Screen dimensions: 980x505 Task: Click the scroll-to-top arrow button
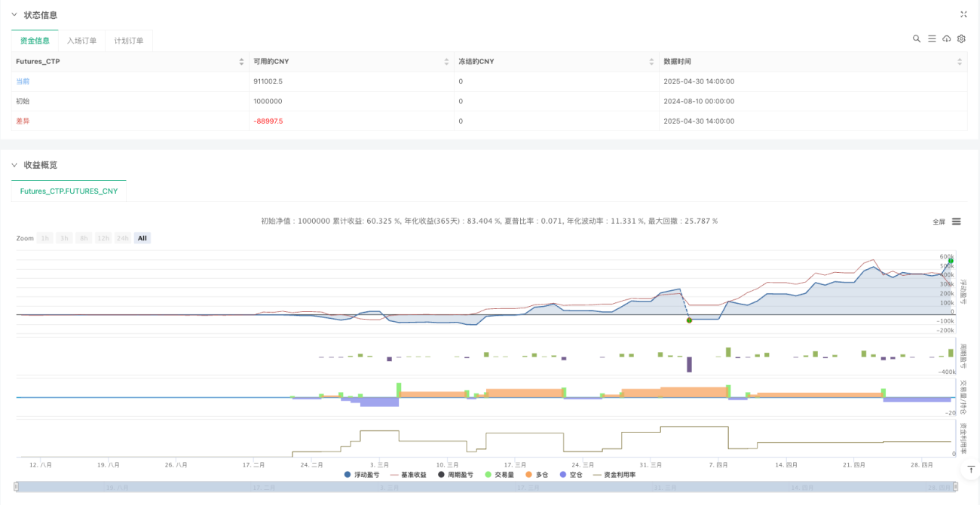969,470
